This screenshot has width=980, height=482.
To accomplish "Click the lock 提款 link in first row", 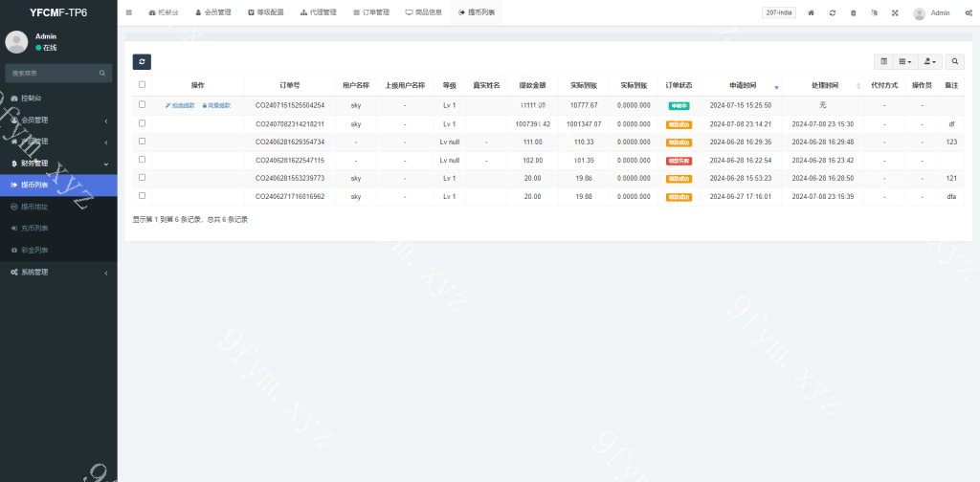I will point(216,105).
